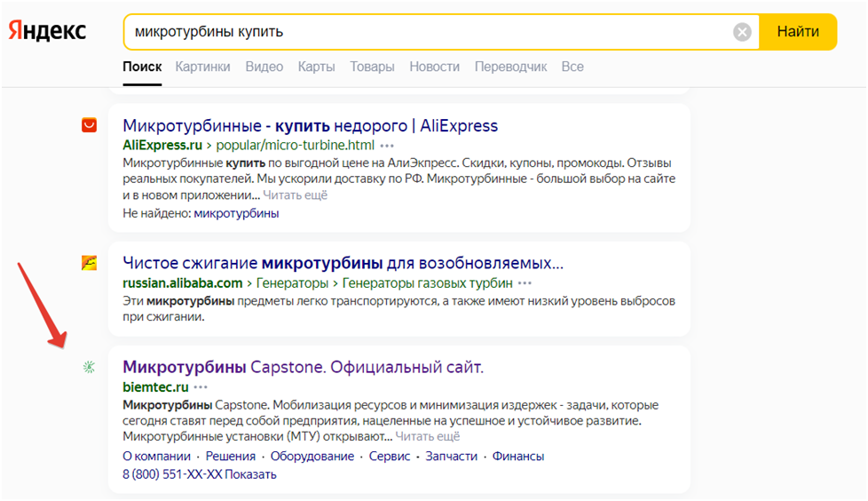
Task: Click into the search input field
Action: [x=426, y=32]
